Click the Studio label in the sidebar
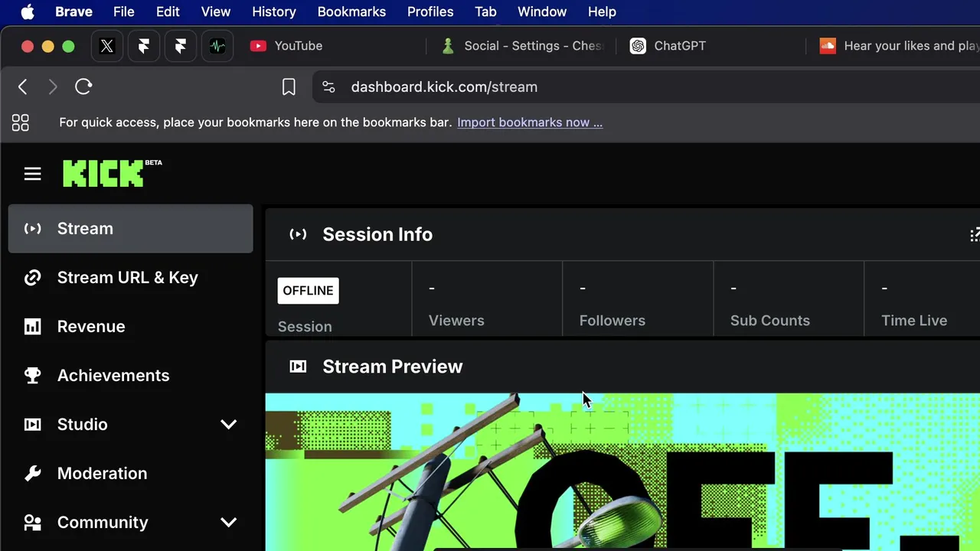Screen dimensions: 980x551 tap(82, 424)
